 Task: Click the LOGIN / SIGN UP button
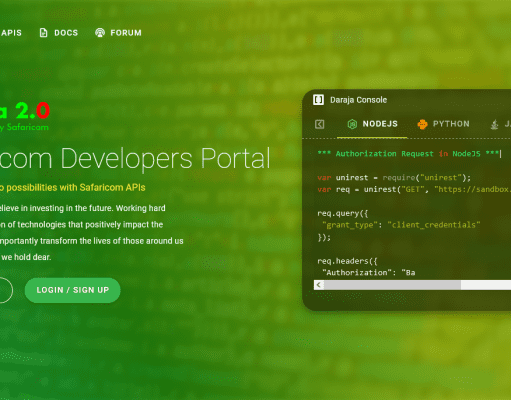click(73, 290)
